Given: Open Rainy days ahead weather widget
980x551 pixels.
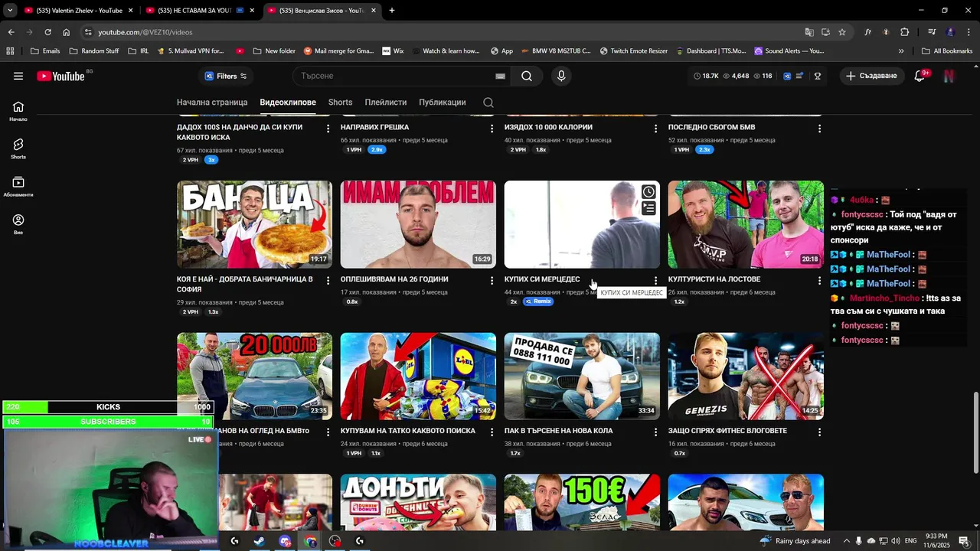Looking at the screenshot, I should pyautogui.click(x=794, y=541).
